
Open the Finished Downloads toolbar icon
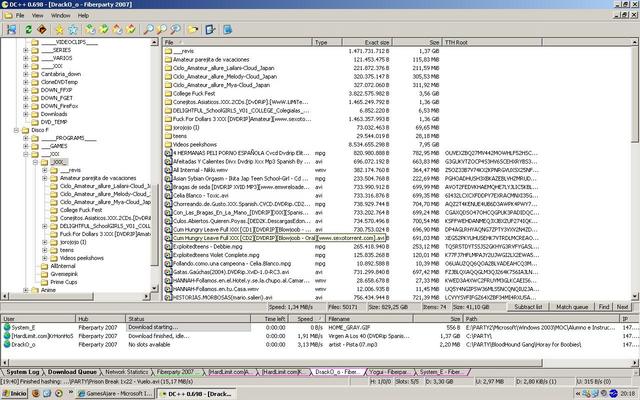(x=104, y=29)
